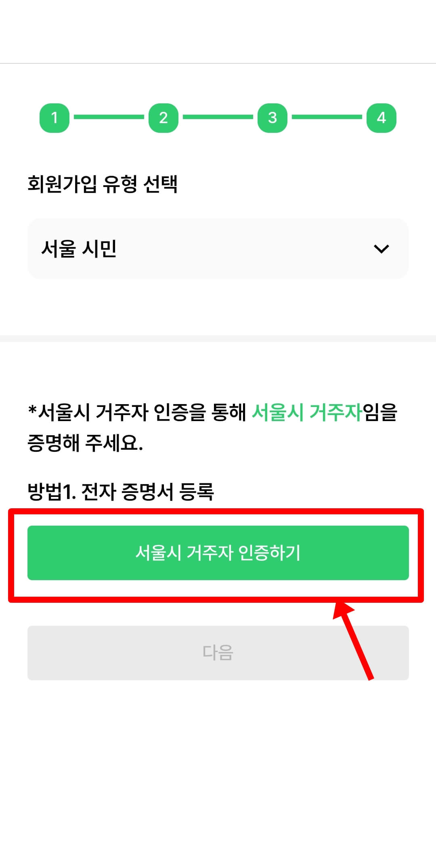The height and width of the screenshot is (868, 436).
Task: Tap the step 1 progress badge
Action: pos(55,117)
